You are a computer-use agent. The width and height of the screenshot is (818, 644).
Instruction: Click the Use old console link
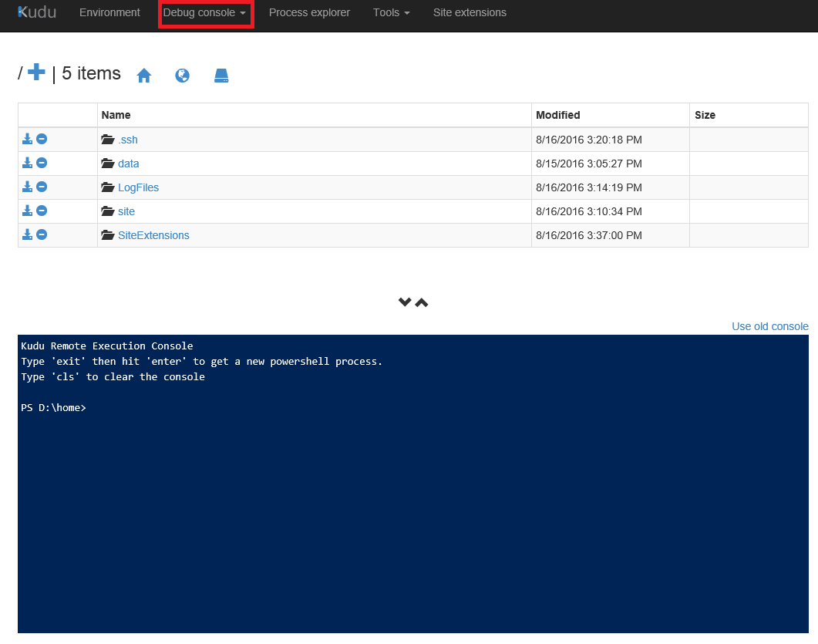769,326
